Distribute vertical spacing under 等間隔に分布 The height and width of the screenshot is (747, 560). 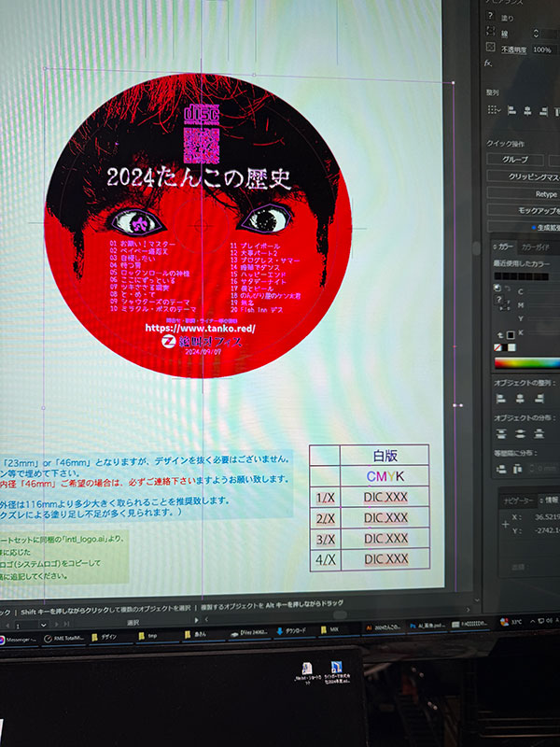click(501, 470)
